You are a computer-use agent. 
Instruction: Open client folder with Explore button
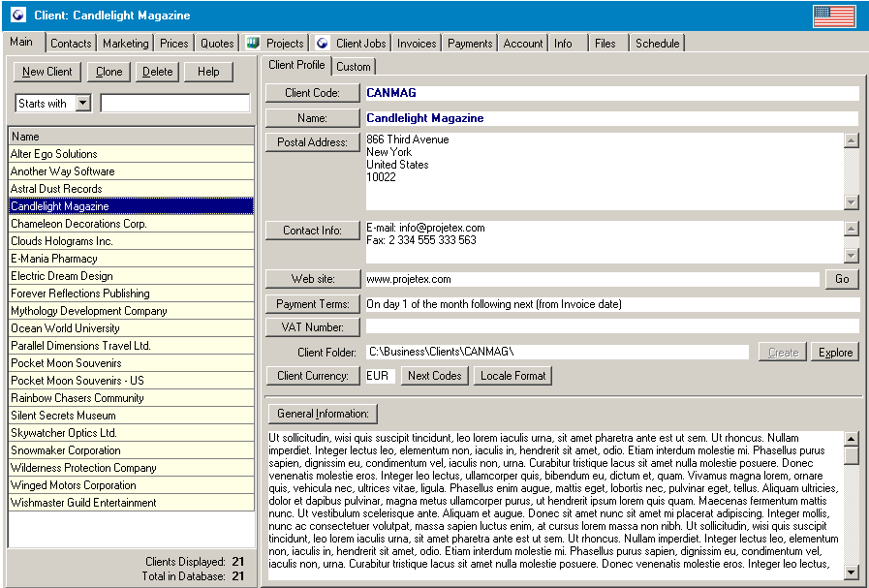coord(835,353)
